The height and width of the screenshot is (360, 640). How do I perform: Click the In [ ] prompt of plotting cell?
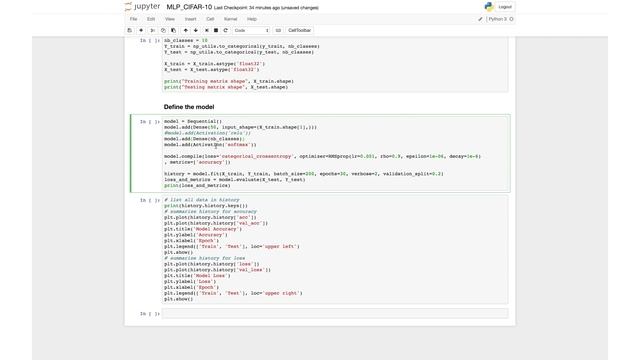coord(150,200)
